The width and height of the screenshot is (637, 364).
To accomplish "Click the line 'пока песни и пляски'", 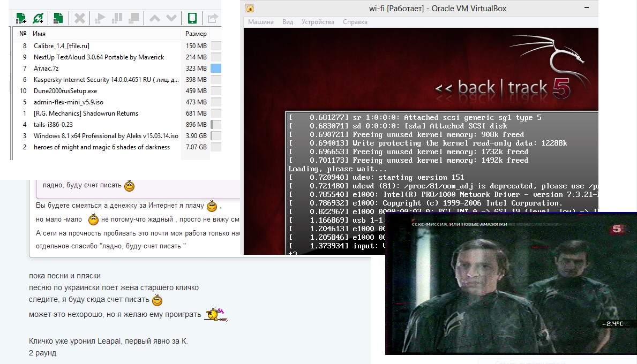I will [x=65, y=276].
